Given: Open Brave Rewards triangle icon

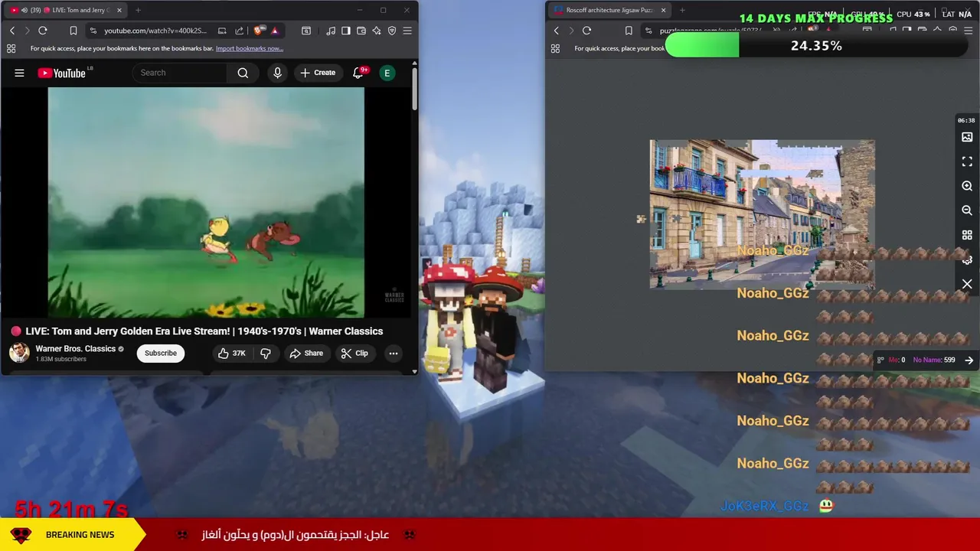Looking at the screenshot, I should [274, 31].
